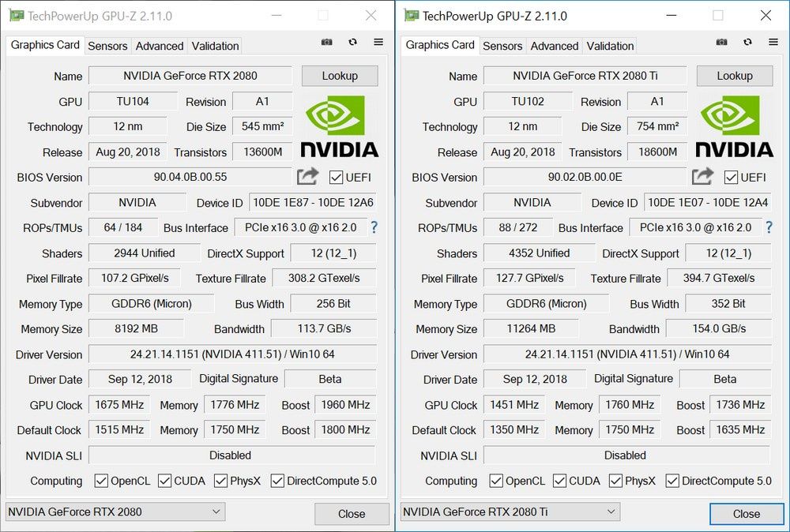Click Device ID value 10DE 1E87 - 10DE 12A6
Viewport: 790px width, 532px height.
pos(313,202)
